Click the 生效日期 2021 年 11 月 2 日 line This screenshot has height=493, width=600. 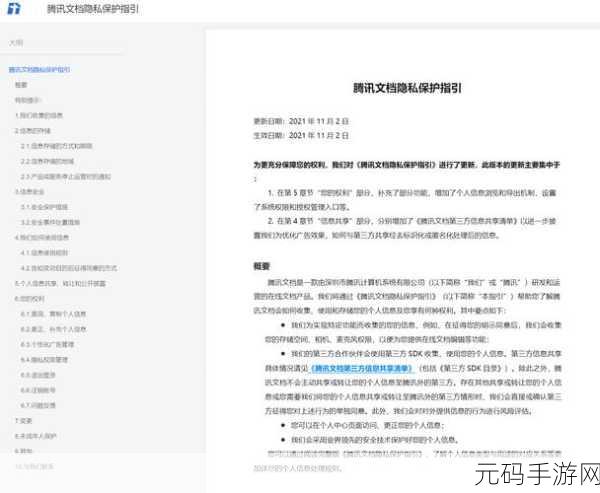tap(301, 135)
